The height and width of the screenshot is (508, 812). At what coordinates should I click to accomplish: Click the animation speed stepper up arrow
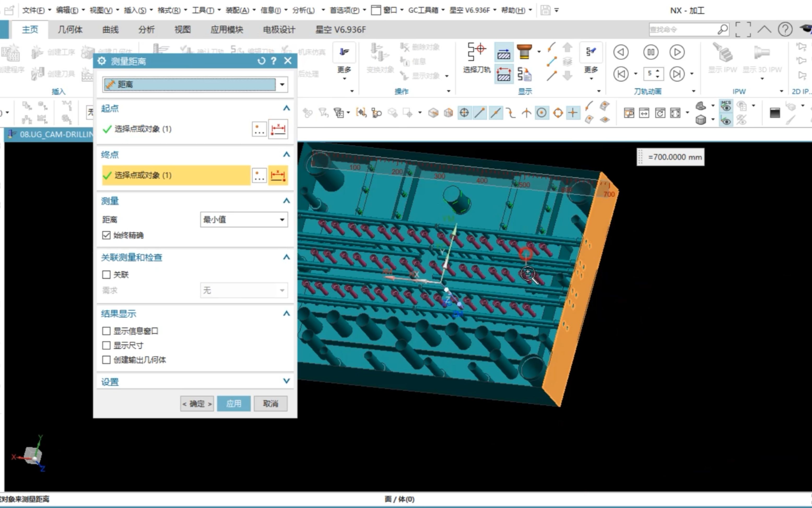point(658,71)
